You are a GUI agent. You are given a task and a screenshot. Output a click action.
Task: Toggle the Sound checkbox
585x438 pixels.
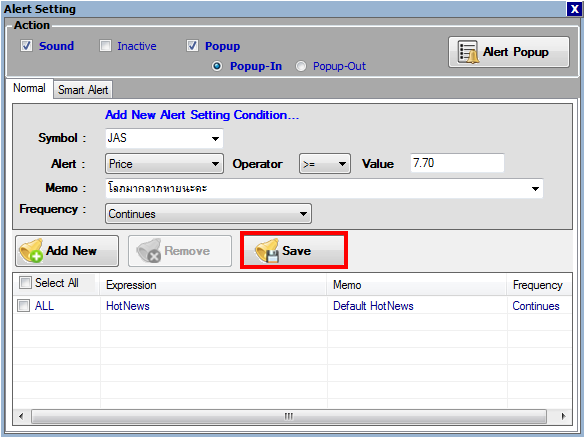[x=26, y=46]
